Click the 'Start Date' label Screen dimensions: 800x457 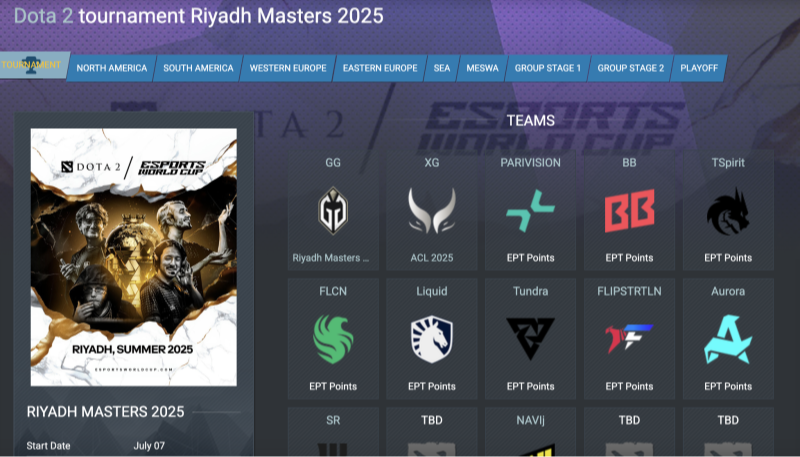pyautogui.click(x=48, y=445)
